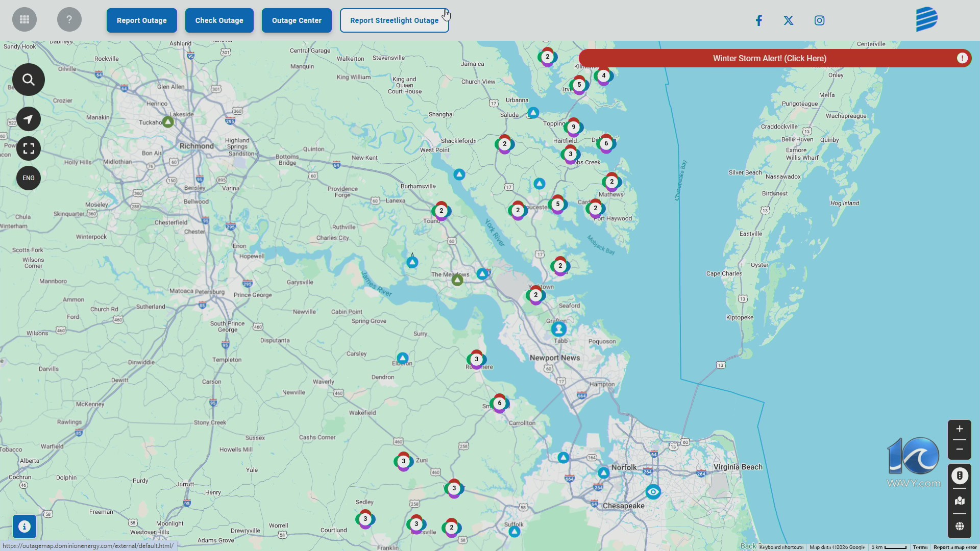This screenshot has width=980, height=551.
Task: Click the blue triangle marker below West Point
Action: [x=459, y=174]
